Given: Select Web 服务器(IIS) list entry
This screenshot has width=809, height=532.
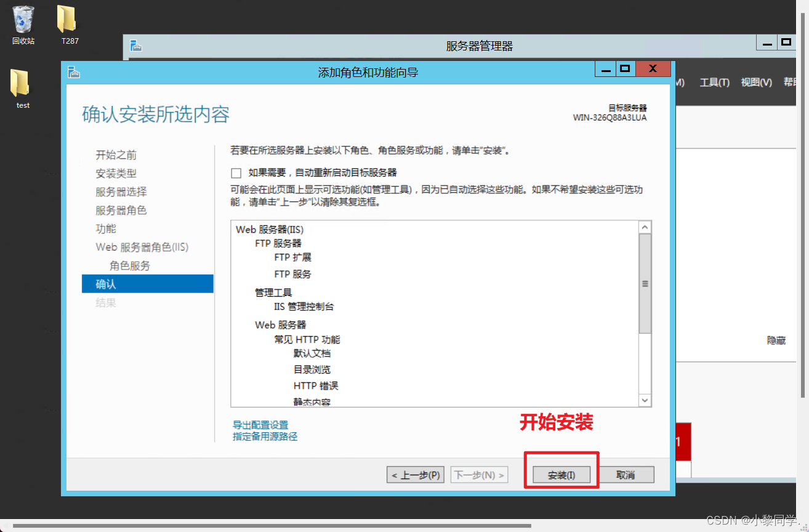Looking at the screenshot, I should pos(270,230).
